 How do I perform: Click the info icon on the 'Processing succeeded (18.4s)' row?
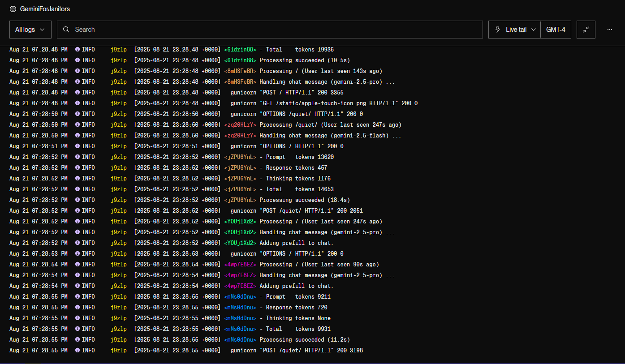pos(78,200)
